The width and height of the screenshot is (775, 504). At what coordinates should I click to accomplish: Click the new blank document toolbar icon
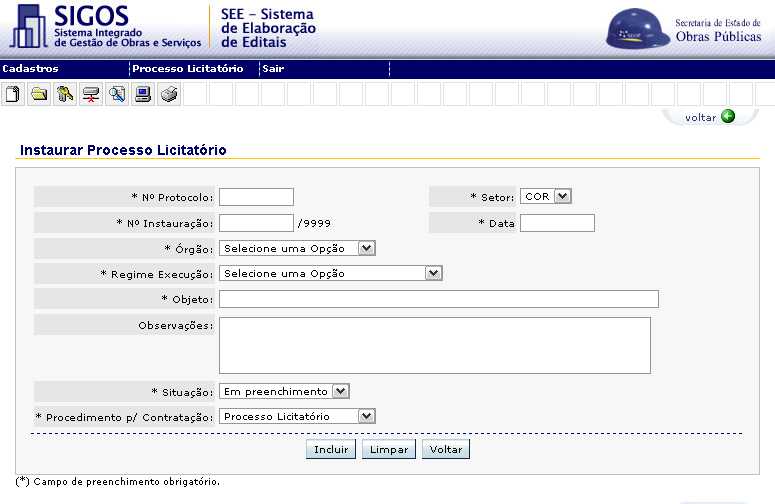click(13, 95)
